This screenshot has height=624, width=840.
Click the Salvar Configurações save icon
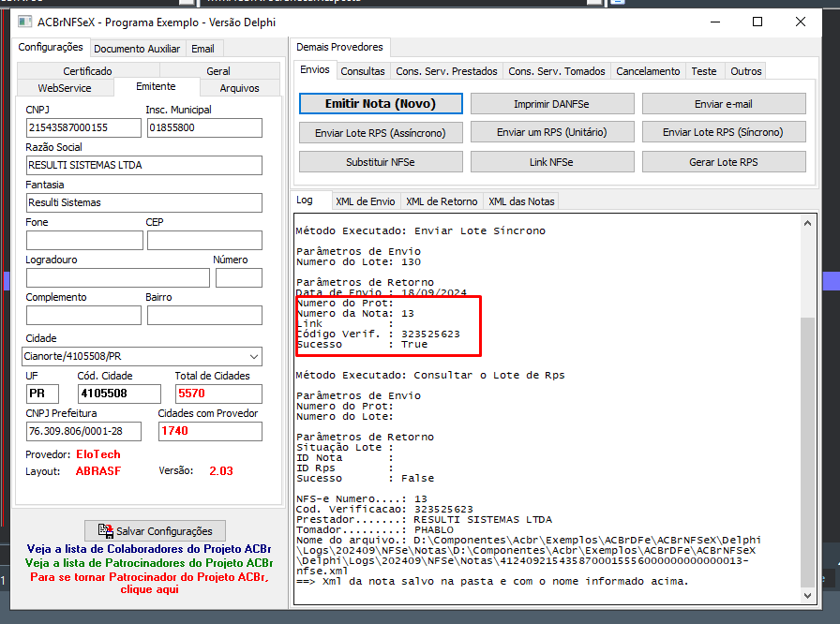pyautogui.click(x=106, y=530)
